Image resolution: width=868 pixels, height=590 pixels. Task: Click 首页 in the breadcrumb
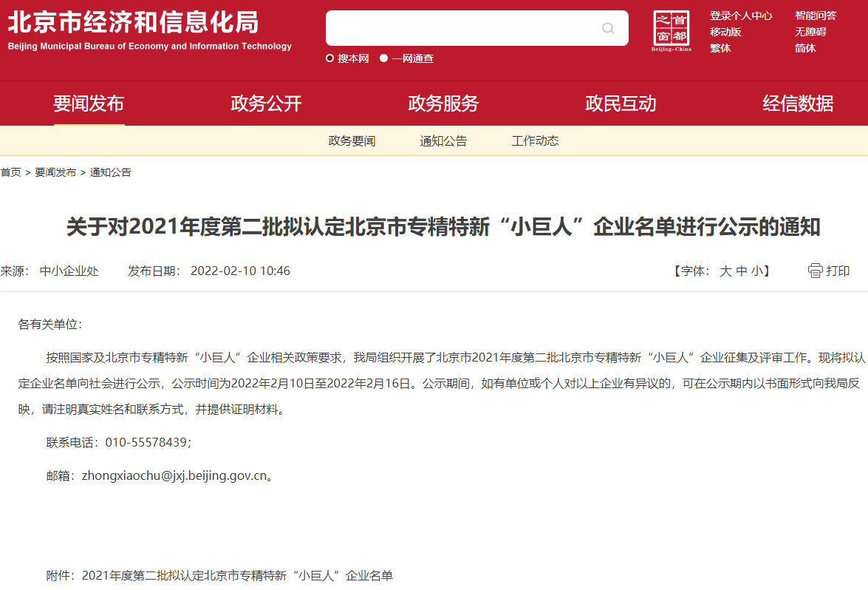click(x=10, y=172)
